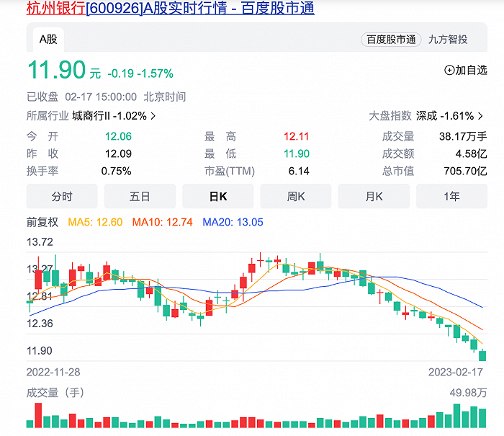
Task: Click the 2022-11-28 start date label
Action: 53,373
